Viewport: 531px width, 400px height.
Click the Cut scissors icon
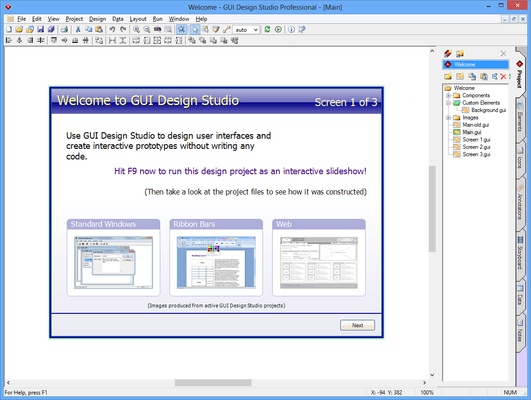tap(78, 29)
